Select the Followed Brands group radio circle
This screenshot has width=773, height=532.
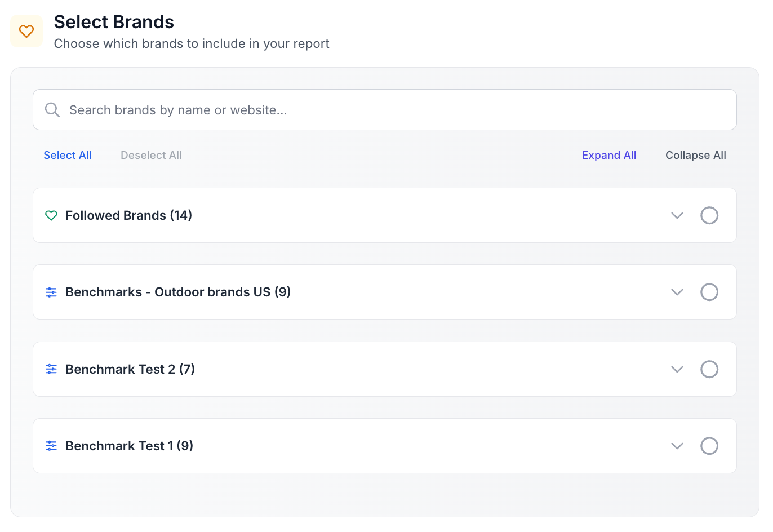coord(709,215)
